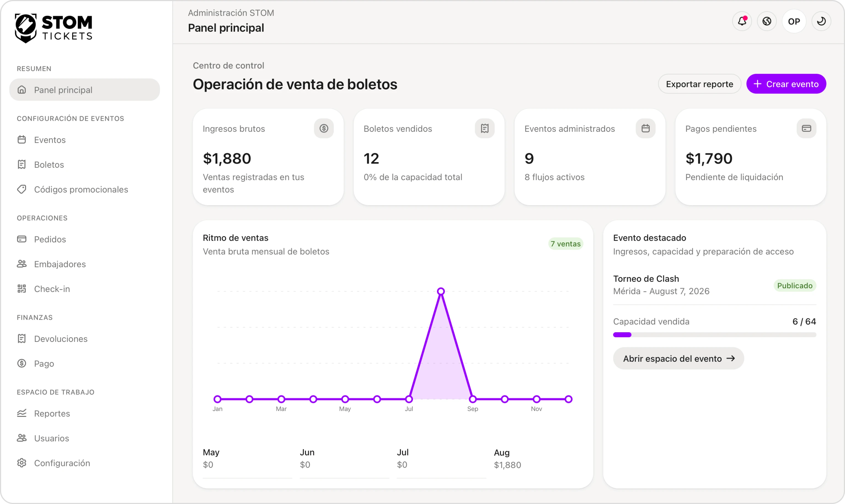Go to Usuarios page
Screen dimensions: 845x504
(x=85, y=438)
